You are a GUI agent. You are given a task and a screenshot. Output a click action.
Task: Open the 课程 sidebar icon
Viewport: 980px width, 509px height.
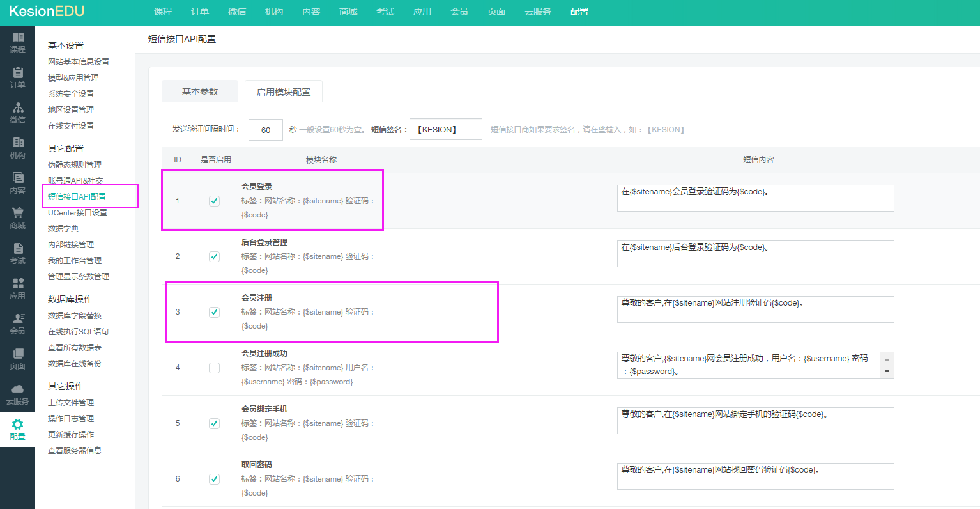pyautogui.click(x=18, y=38)
